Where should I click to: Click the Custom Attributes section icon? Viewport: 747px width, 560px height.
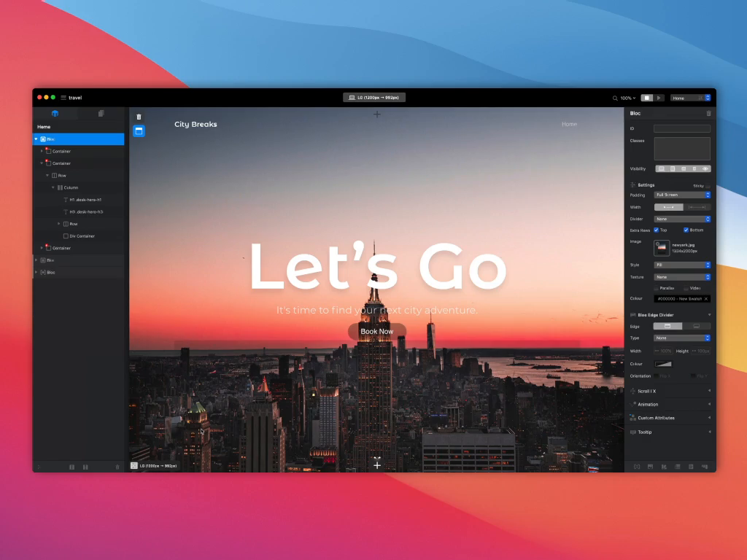pyautogui.click(x=632, y=418)
